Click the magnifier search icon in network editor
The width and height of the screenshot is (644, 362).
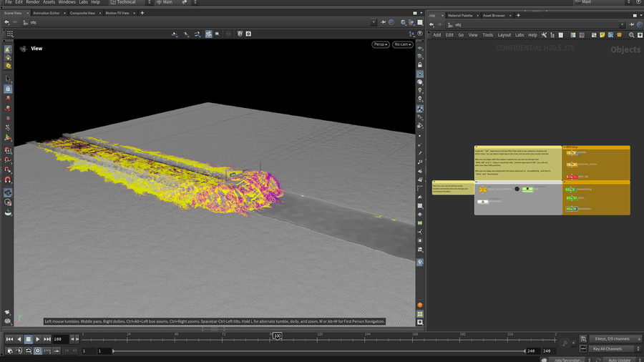pyautogui.click(x=631, y=35)
